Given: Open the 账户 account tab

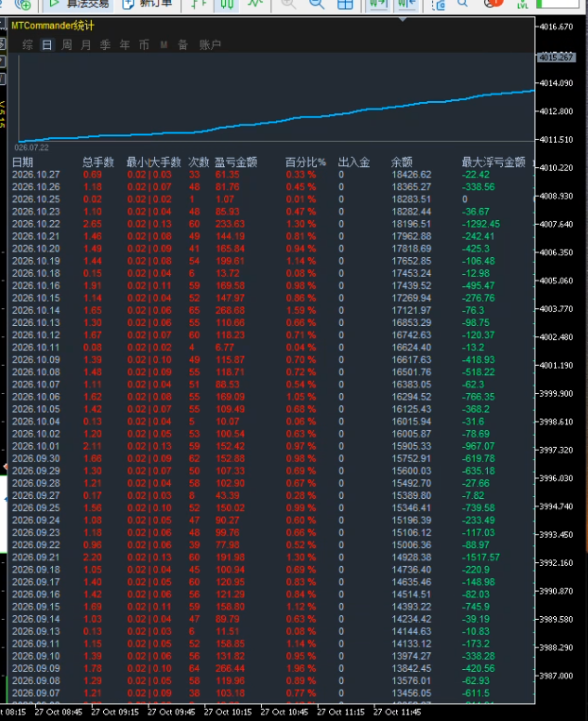Looking at the screenshot, I should 210,44.
